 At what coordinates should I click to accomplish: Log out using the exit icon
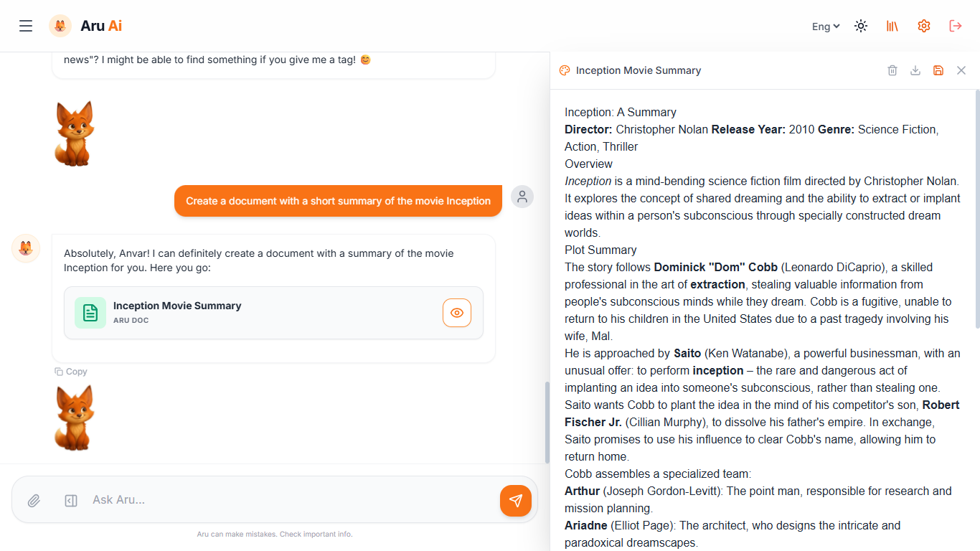click(x=956, y=26)
